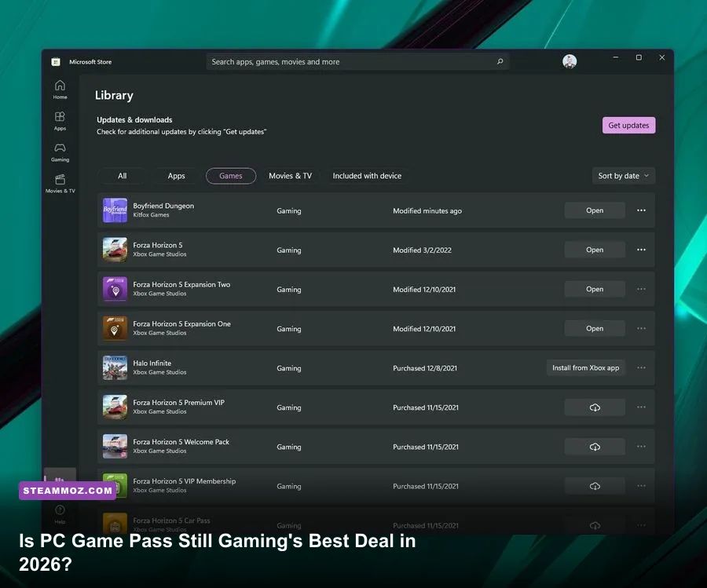The height and width of the screenshot is (588, 707).
Task: Click the Boyfriend Dungeon game thumbnail
Action: coord(115,210)
